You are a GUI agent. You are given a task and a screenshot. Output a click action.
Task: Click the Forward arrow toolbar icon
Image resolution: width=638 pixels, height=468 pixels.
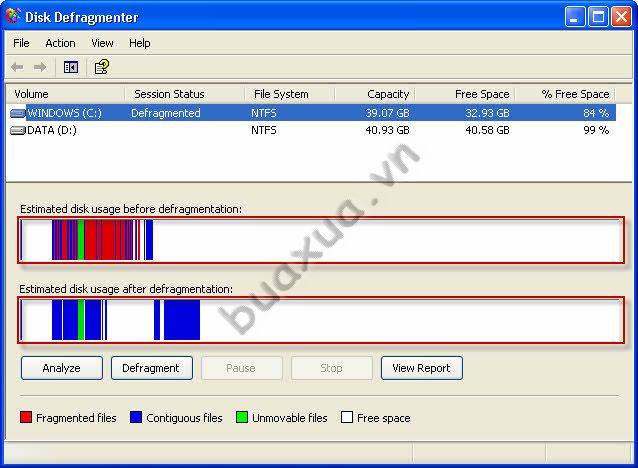tap(39, 67)
